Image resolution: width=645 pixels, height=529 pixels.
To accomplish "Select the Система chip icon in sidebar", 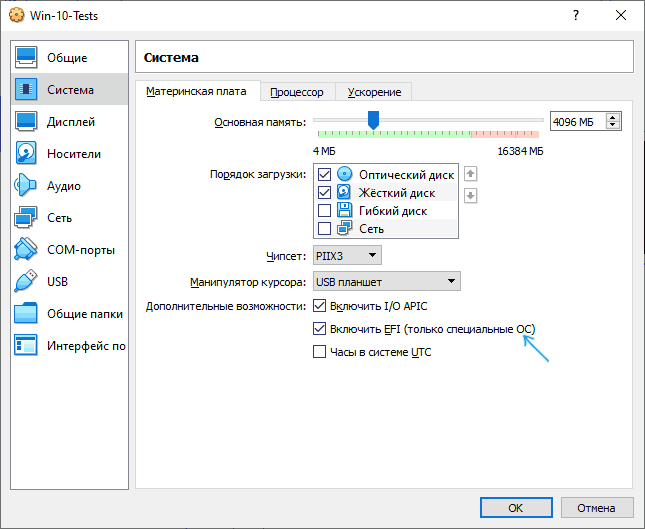I will (26, 89).
